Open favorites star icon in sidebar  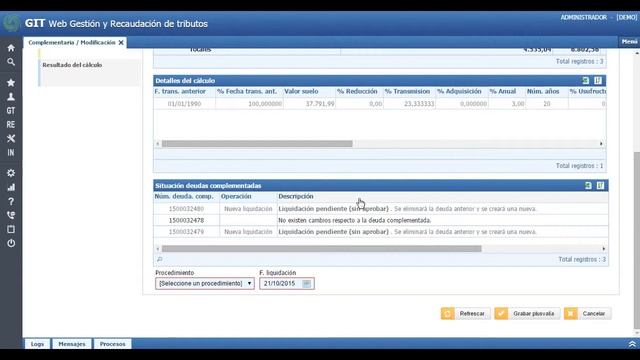(11, 82)
